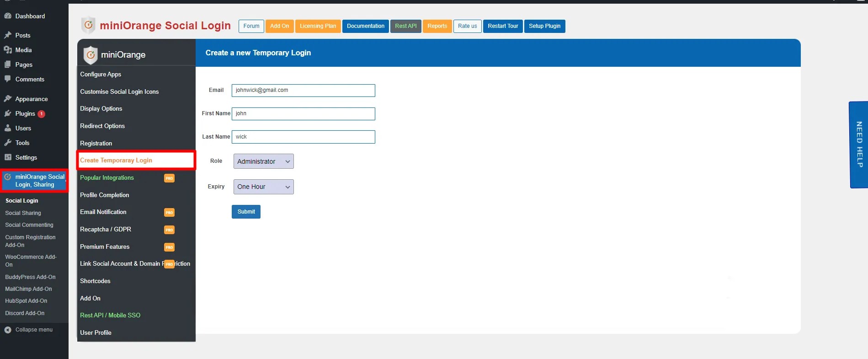Click the miniOrange icon in the WordPress sidebar
Screen dimensions: 868x359
pos(8,177)
